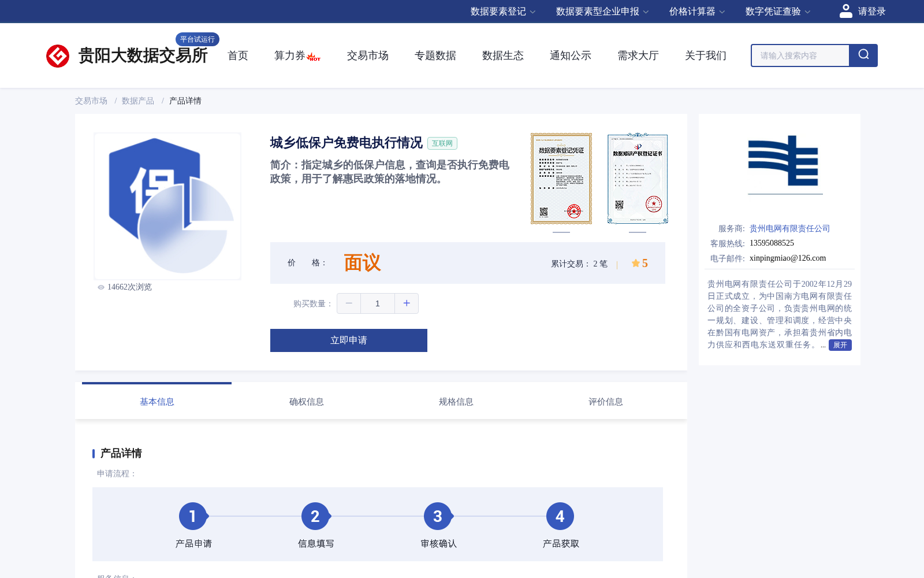924x578 pixels.
Task: Click the 互联网 tag badge
Action: [x=442, y=143]
